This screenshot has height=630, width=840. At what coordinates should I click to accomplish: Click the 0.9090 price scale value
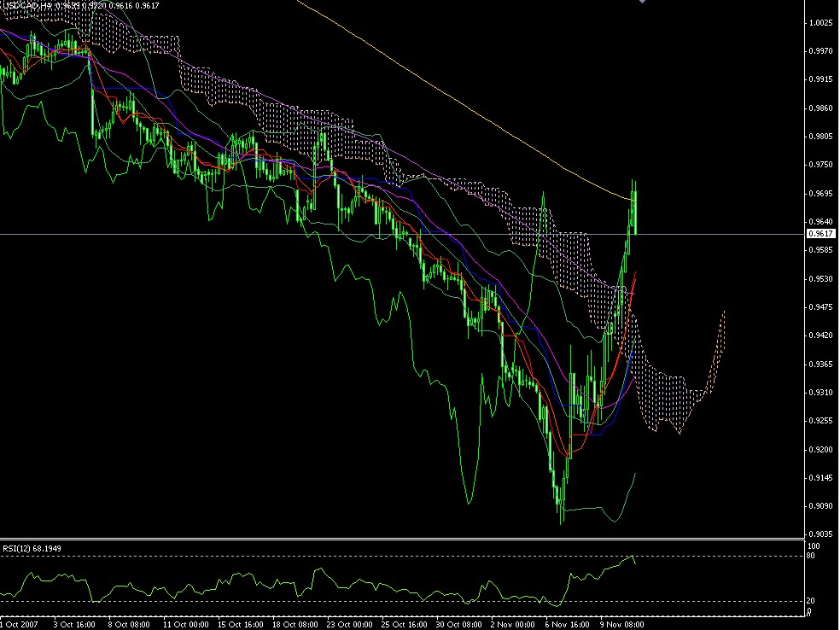(x=820, y=506)
